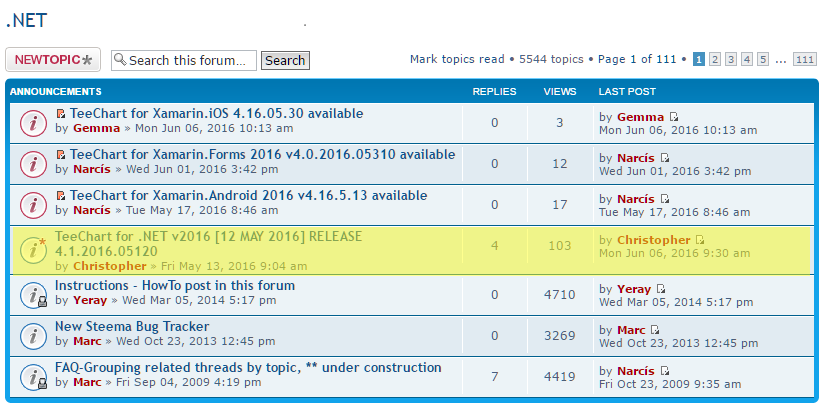This screenshot has height=405, width=829.
Task: Jump to first unread post in Xamarin.iOS topic
Action: [61, 113]
